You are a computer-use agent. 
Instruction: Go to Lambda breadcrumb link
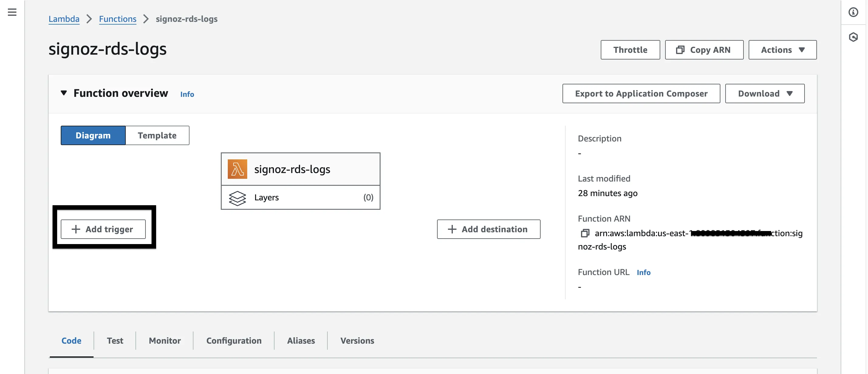[x=64, y=19]
